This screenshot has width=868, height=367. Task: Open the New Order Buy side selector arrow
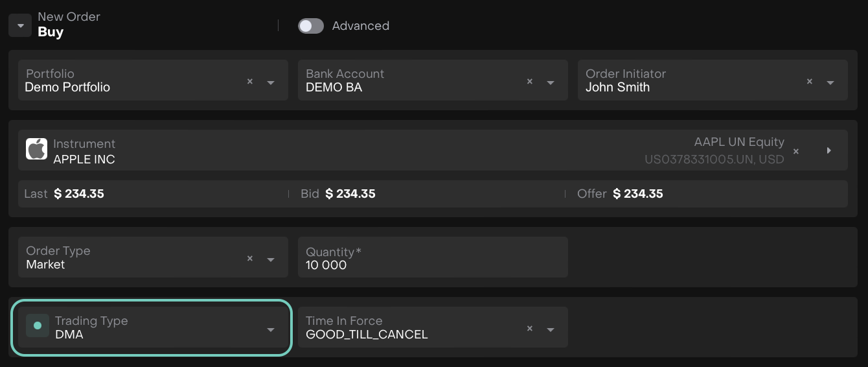[x=20, y=26]
